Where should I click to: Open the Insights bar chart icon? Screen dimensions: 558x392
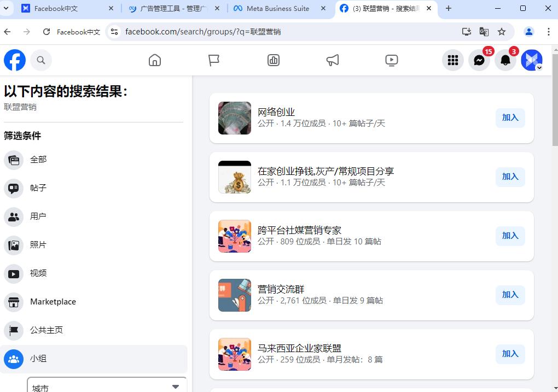(x=274, y=60)
